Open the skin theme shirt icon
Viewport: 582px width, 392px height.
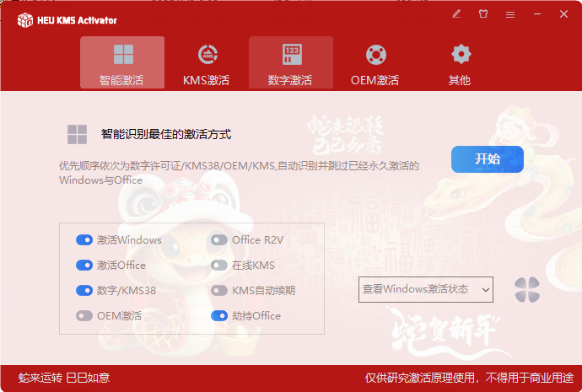coord(483,13)
